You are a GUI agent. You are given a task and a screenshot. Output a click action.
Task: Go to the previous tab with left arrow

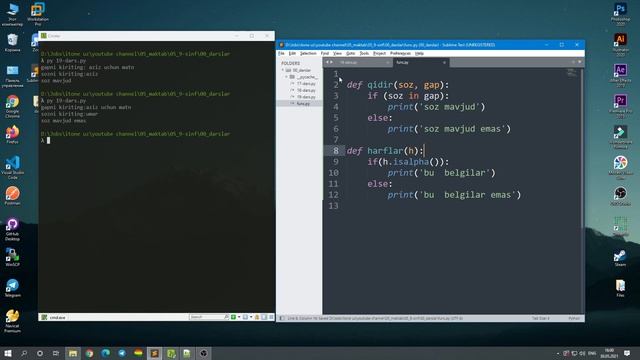click(x=327, y=62)
